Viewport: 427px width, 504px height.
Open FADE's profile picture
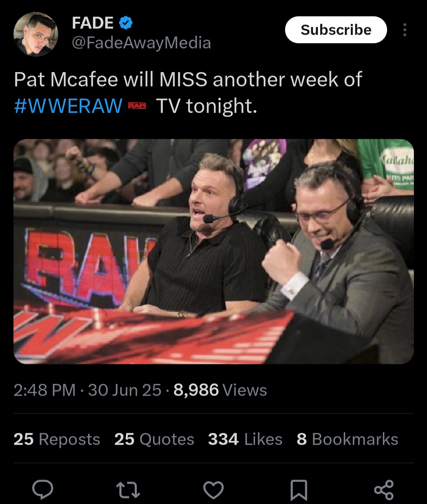pyautogui.click(x=36, y=34)
